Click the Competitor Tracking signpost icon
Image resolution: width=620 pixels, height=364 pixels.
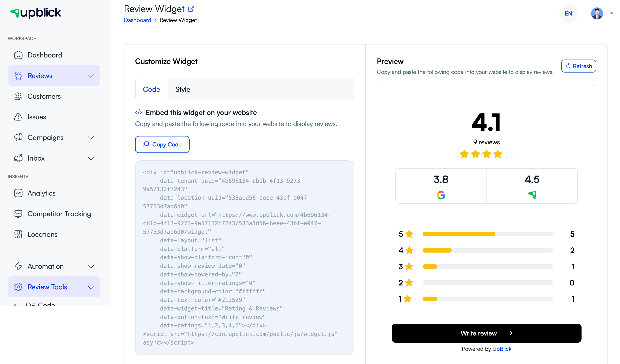coord(18,214)
